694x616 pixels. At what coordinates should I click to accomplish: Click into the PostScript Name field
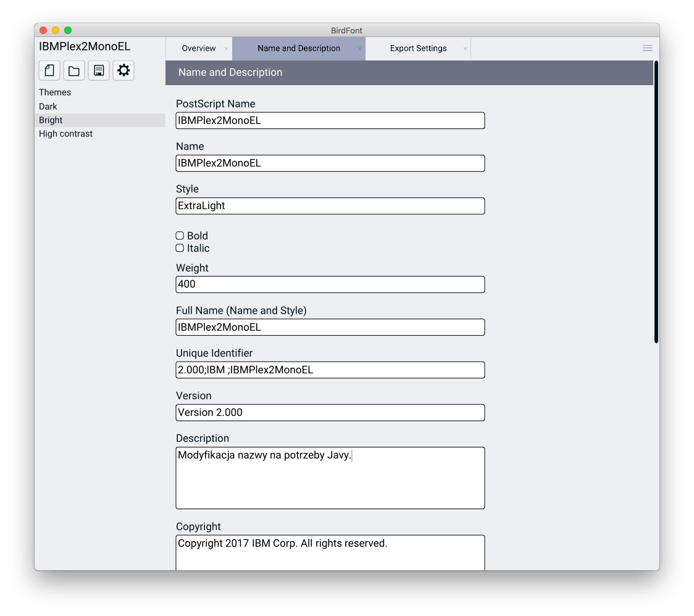click(x=330, y=121)
